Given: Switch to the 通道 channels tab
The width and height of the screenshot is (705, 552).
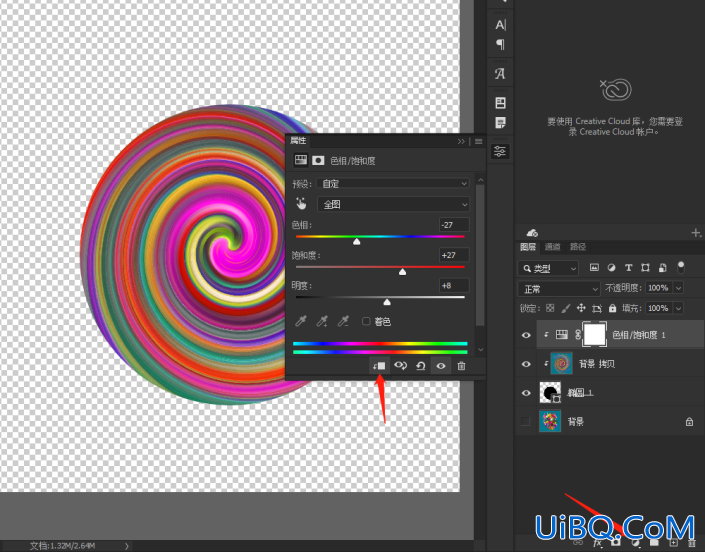Looking at the screenshot, I should [x=553, y=247].
